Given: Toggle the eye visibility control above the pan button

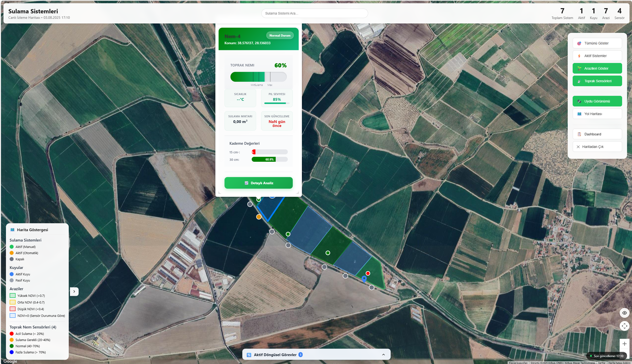Looking at the screenshot, I should point(624,313).
